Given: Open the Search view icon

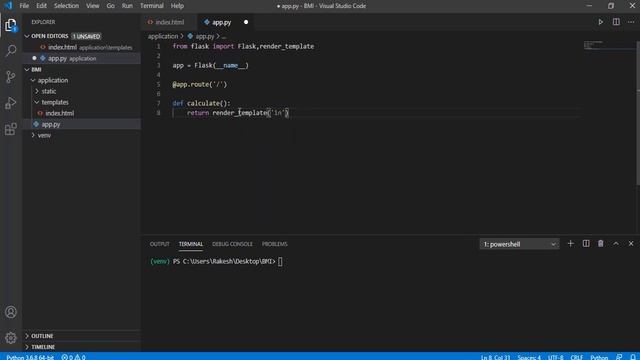Looking at the screenshot, I should [11, 51].
